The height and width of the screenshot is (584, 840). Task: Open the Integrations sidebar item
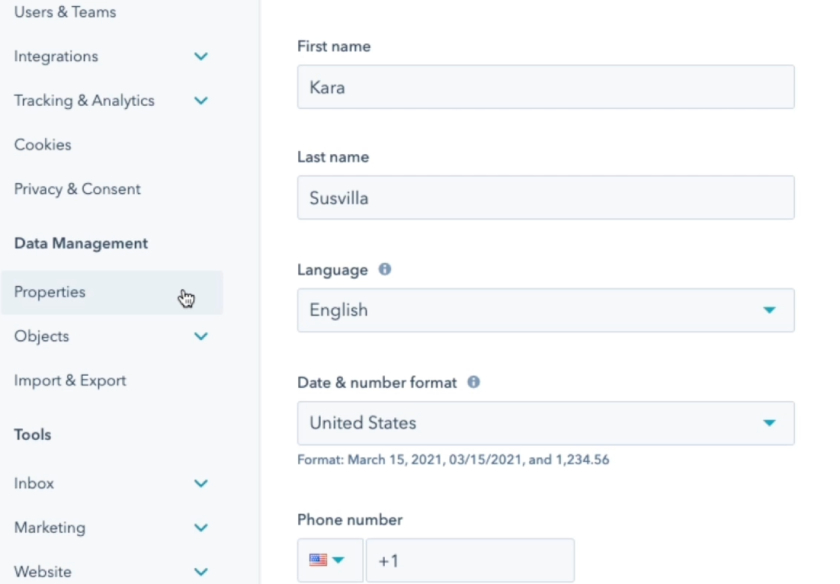pos(56,56)
